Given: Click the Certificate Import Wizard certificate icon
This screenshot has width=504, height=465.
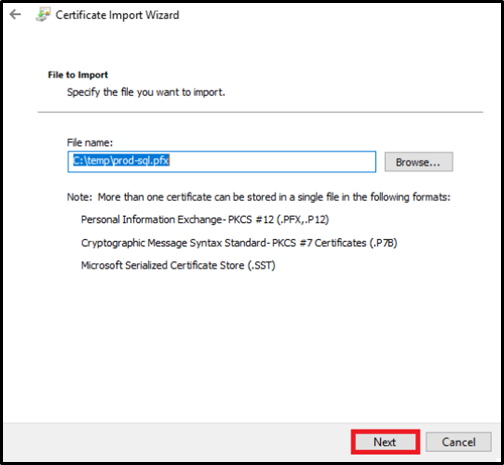Looking at the screenshot, I should pos(43,15).
